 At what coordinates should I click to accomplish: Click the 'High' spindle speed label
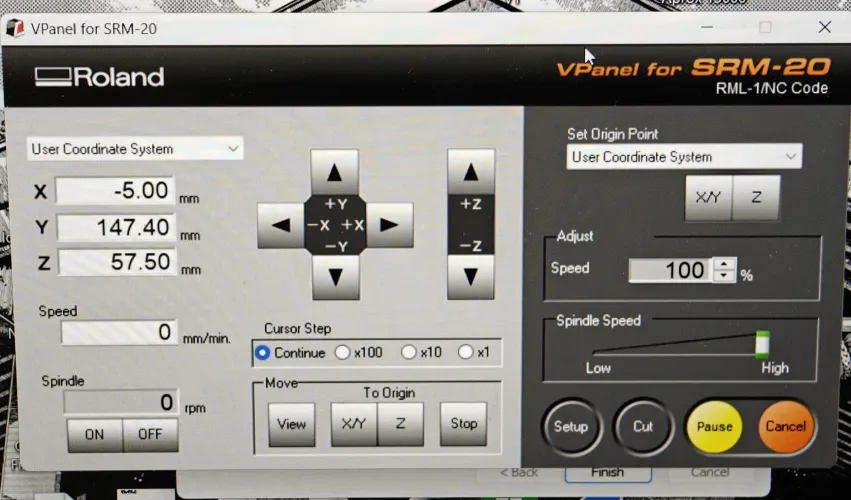(x=774, y=368)
